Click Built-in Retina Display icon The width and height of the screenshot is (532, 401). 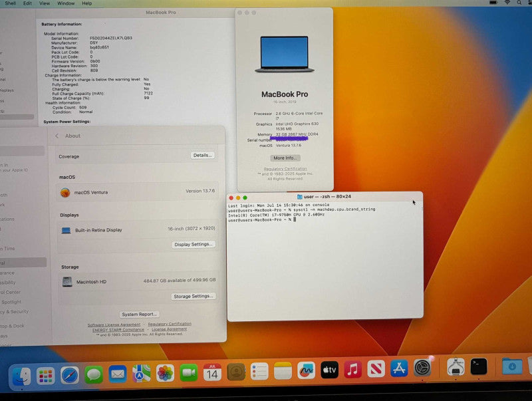pos(66,231)
